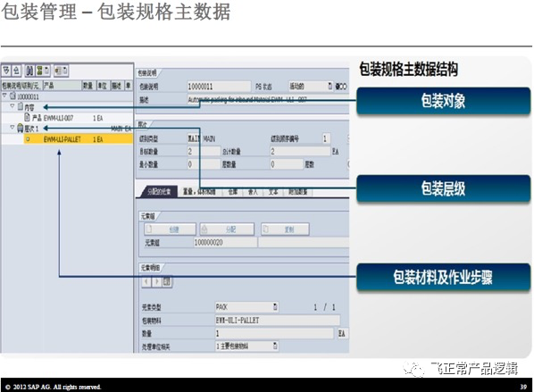534x392 pixels.
Task: Open the PS 状态 dropdown
Action: tap(330, 86)
